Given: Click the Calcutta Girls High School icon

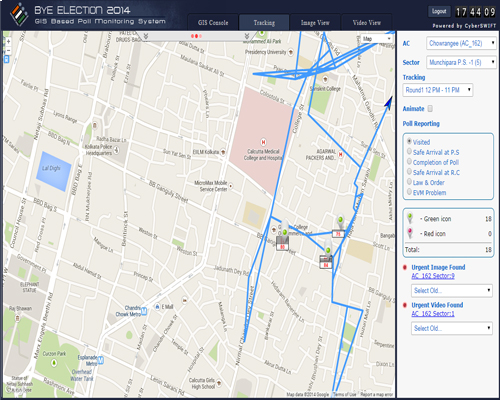Looking at the screenshot, I should [219, 383].
